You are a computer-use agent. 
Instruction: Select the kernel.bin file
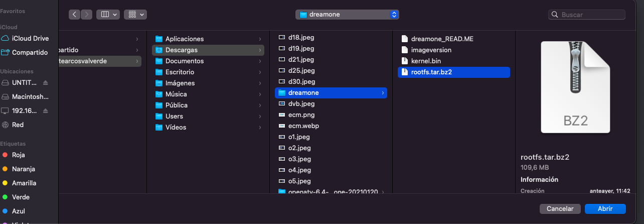tap(426, 61)
